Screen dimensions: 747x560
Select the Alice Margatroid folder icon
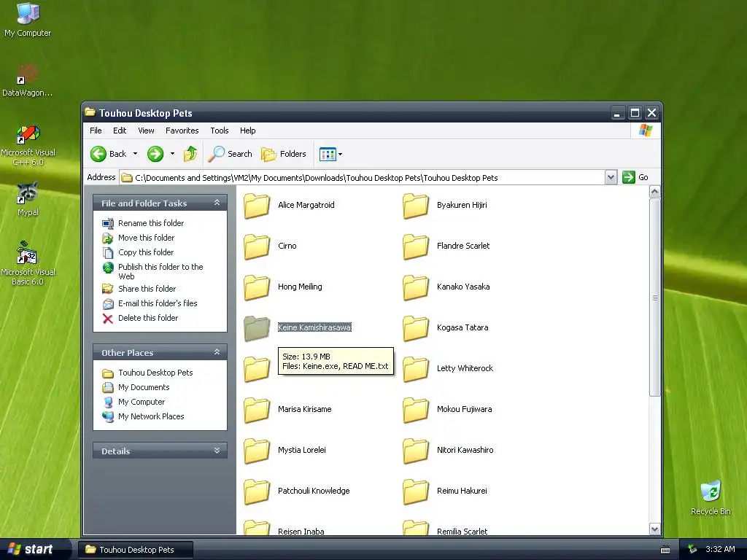coord(257,205)
